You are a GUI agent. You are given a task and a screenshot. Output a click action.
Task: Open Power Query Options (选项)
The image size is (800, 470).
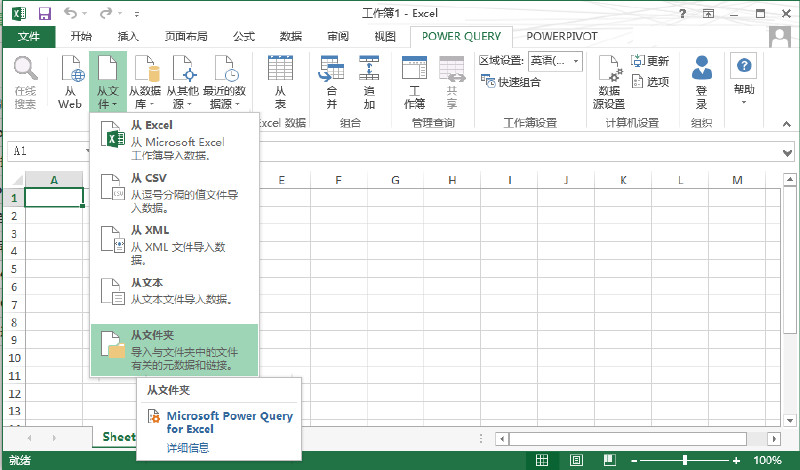tap(649, 82)
